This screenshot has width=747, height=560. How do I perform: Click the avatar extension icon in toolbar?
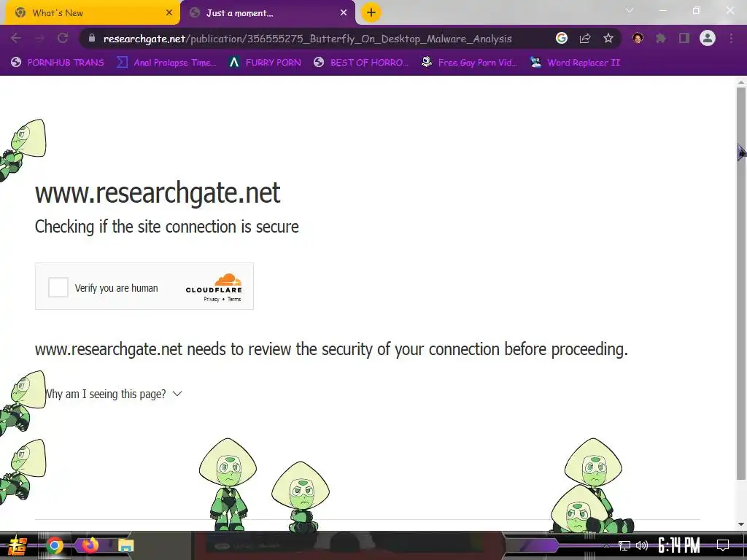coord(638,38)
